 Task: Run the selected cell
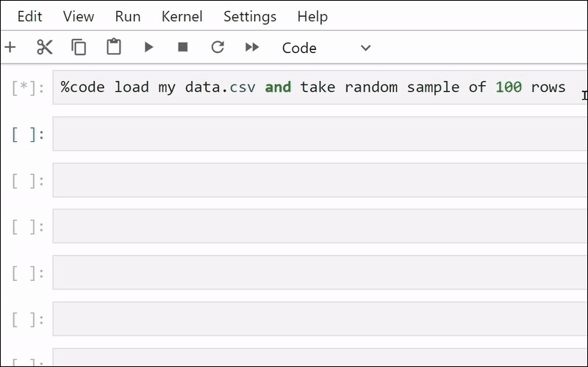(149, 47)
